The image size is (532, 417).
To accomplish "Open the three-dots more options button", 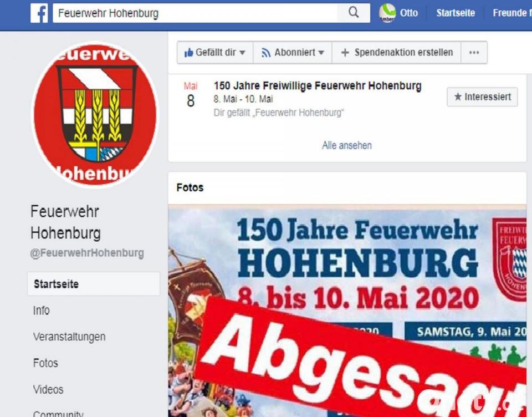I will (474, 53).
